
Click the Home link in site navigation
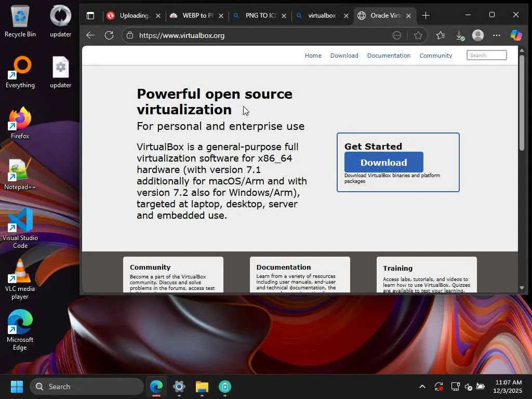point(313,56)
